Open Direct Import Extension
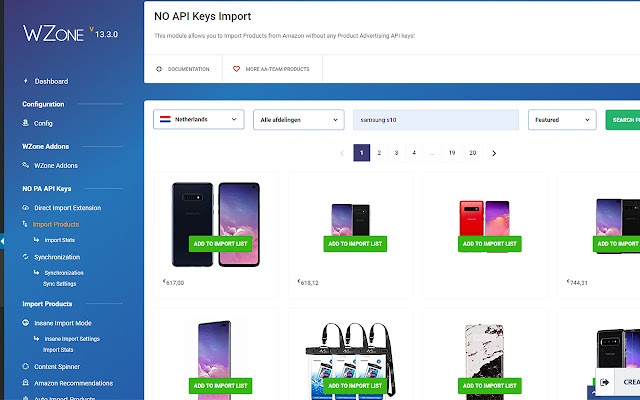640x400 pixels. point(67,208)
